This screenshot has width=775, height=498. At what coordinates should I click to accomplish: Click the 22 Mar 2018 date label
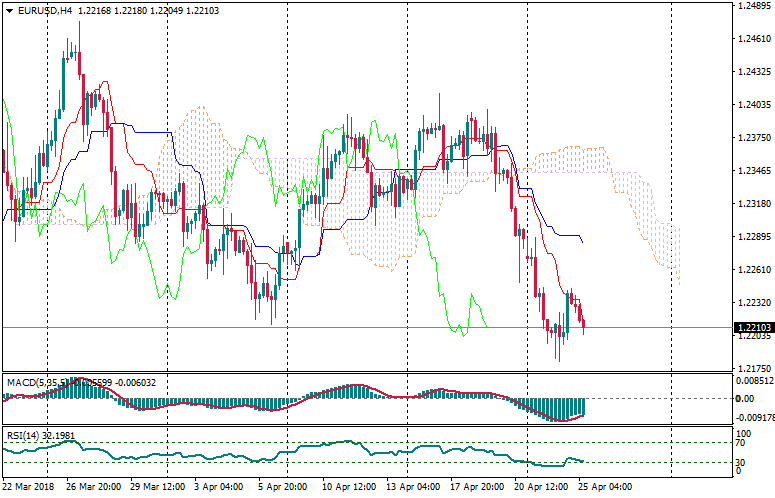pos(28,487)
